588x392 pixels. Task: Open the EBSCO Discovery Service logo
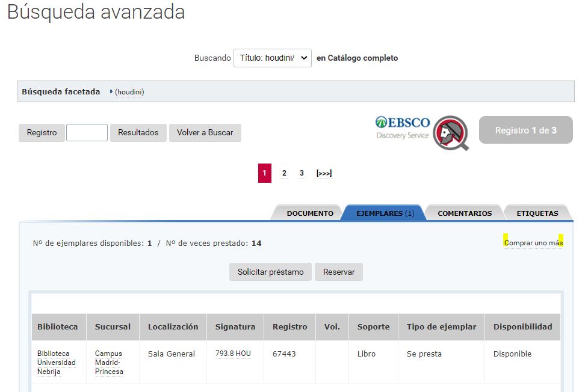coord(403,128)
